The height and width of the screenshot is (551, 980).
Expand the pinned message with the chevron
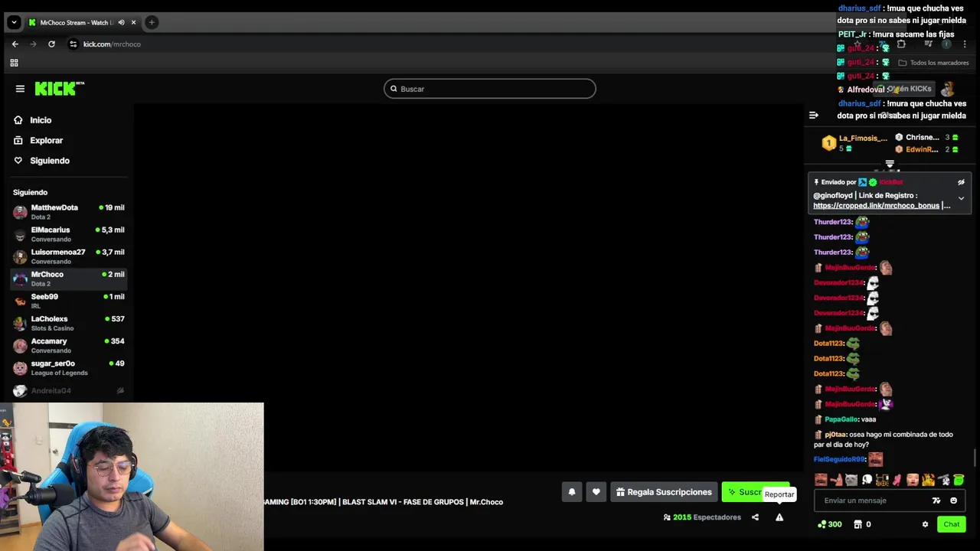point(961,199)
